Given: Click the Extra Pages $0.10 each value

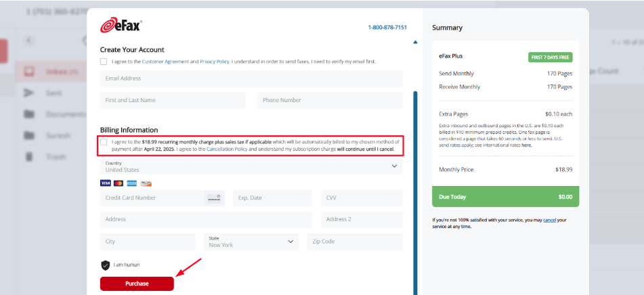Looking at the screenshot, I should pyautogui.click(x=559, y=114).
